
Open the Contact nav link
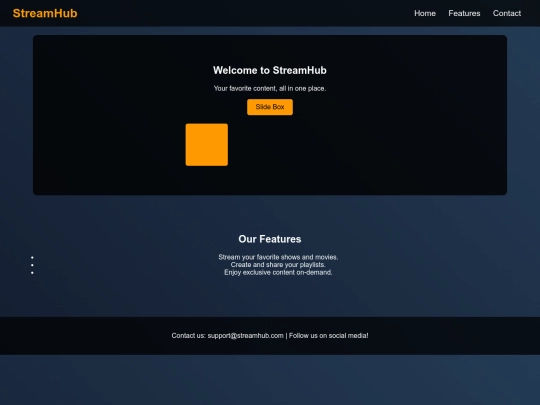pos(507,13)
